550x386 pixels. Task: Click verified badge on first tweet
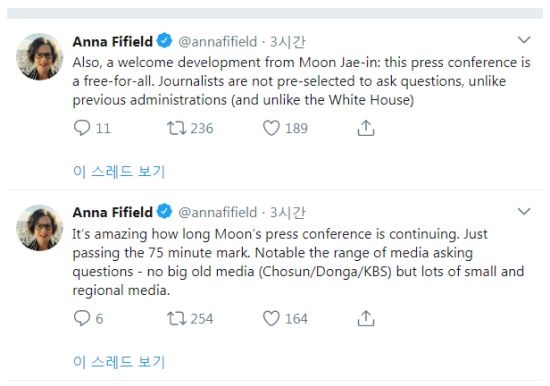tap(164, 40)
